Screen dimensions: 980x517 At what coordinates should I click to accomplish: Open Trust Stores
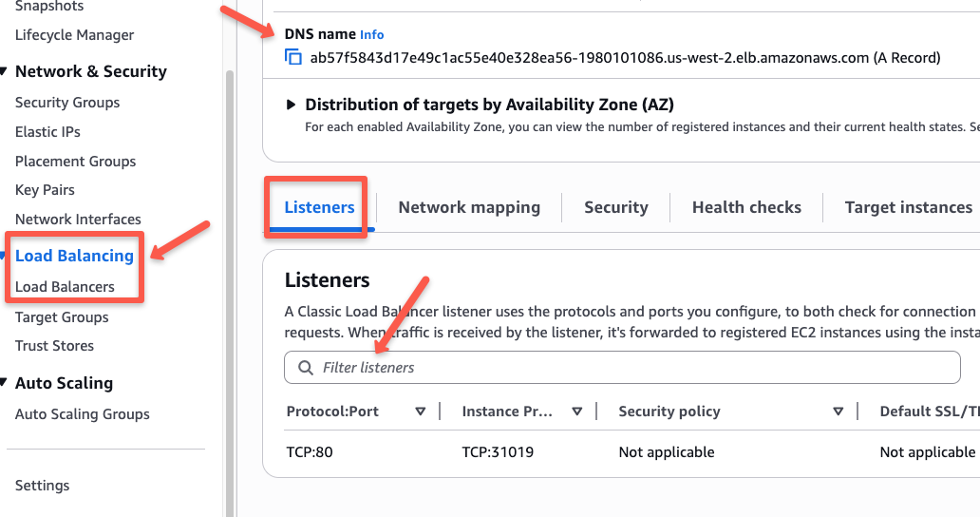click(54, 346)
